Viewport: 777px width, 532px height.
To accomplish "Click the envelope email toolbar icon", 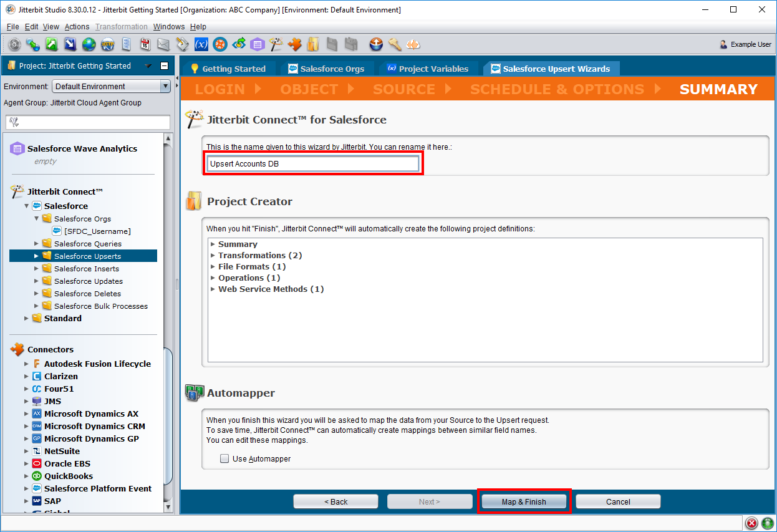I will [163, 44].
